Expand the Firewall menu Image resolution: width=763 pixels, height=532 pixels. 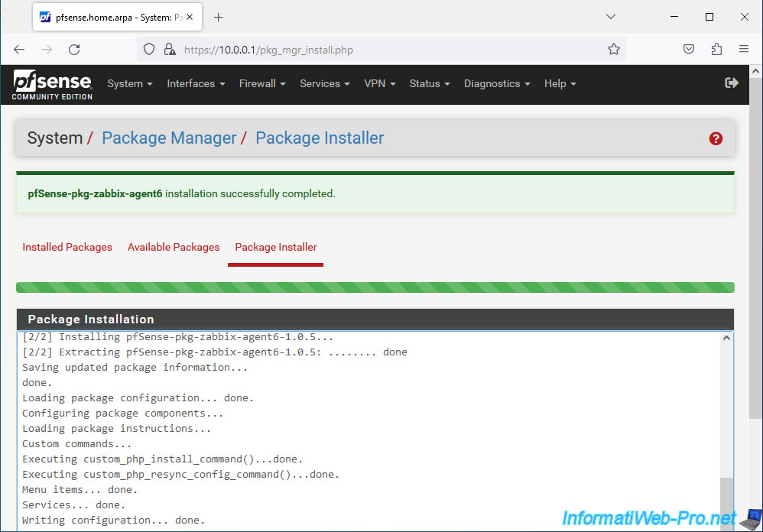pos(262,83)
